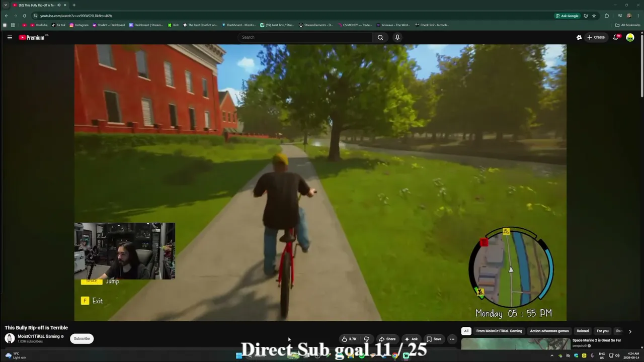This screenshot has width=644, height=362.
Task: Open the All Bookmarks folder
Action: (627, 25)
